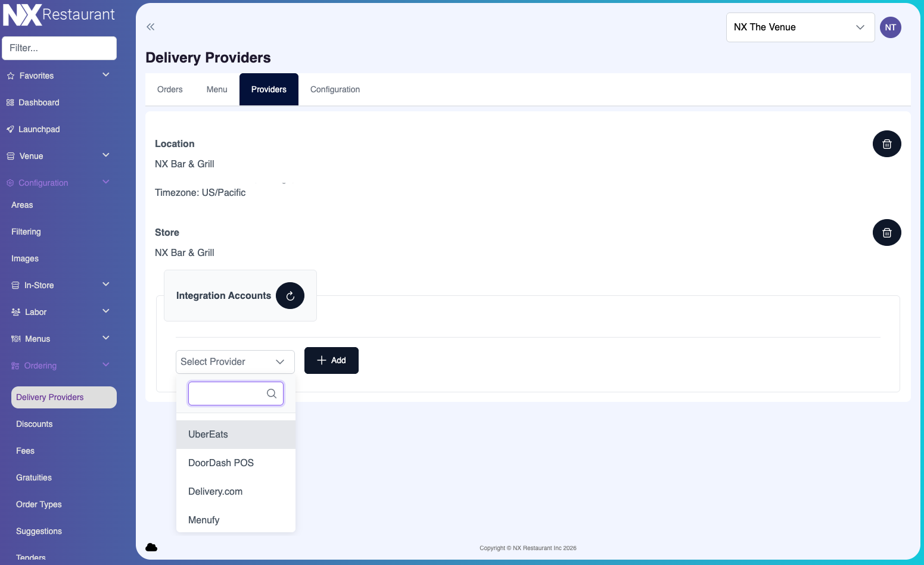
Task: Click the magnifier icon in the provider search box
Action: (271, 394)
